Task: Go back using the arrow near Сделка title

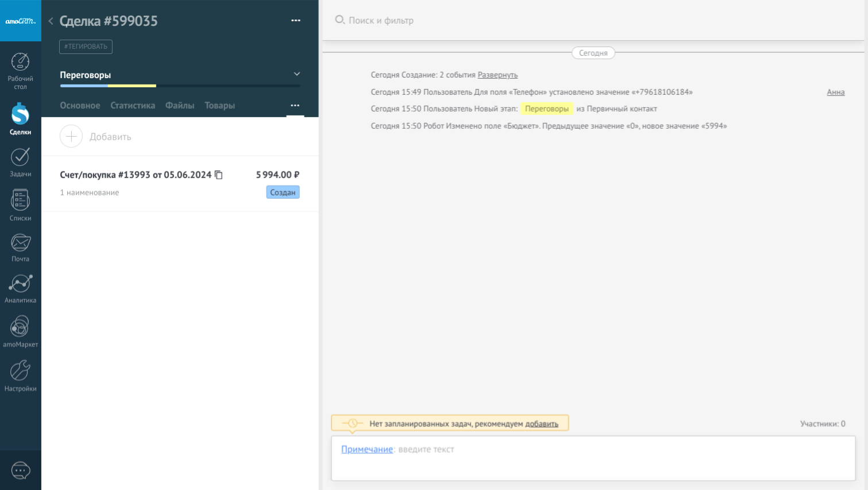Action: (51, 21)
